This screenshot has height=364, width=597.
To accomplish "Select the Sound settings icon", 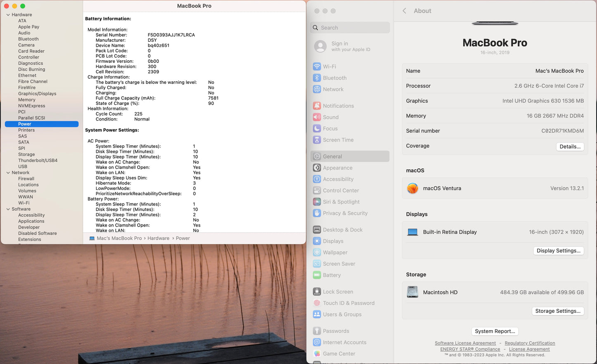I will pyautogui.click(x=316, y=117).
